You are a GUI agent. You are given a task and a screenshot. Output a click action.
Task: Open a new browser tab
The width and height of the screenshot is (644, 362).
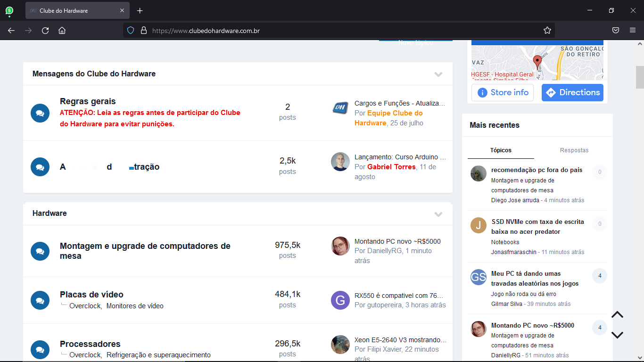tap(140, 10)
